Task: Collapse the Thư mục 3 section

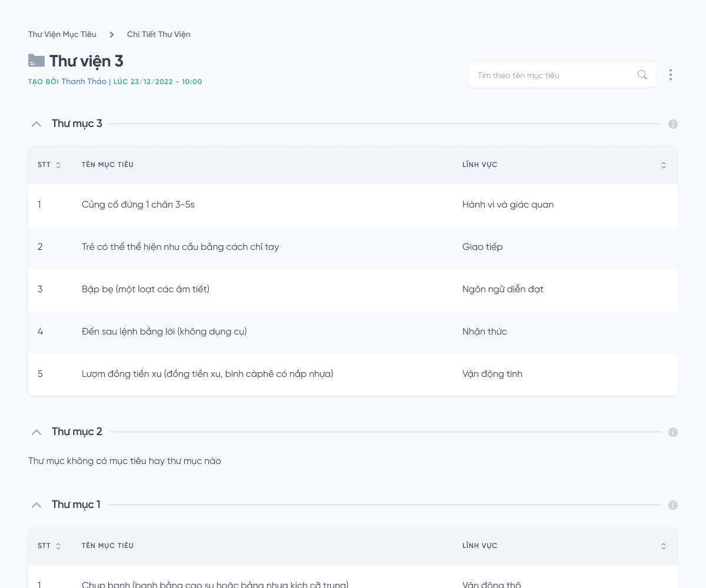Action: click(36, 124)
